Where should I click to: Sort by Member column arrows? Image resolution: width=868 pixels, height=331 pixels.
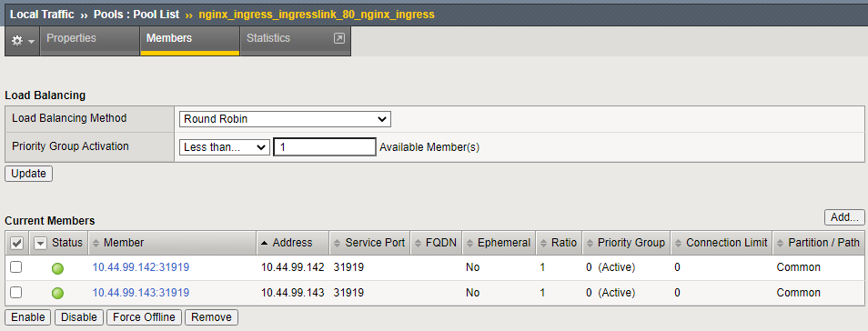pos(96,243)
